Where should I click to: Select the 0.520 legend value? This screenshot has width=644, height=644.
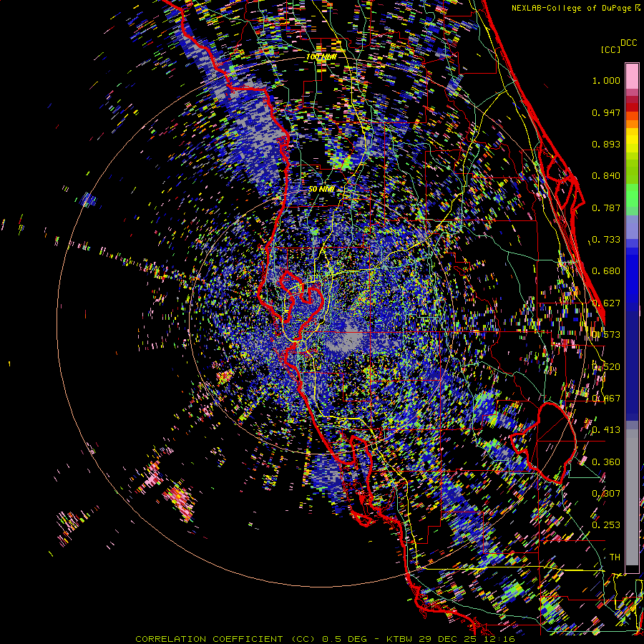point(606,367)
